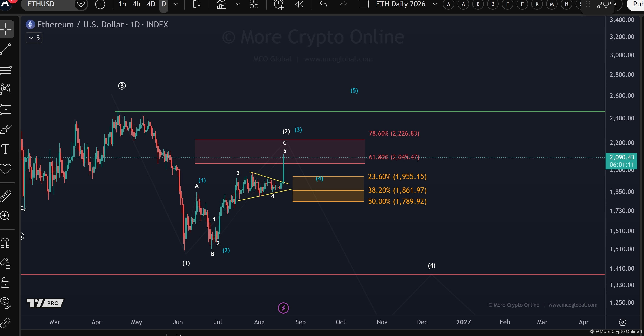Click the ETH Daily 2026 layout name
The height and width of the screenshot is (336, 644).
click(x=400, y=4)
